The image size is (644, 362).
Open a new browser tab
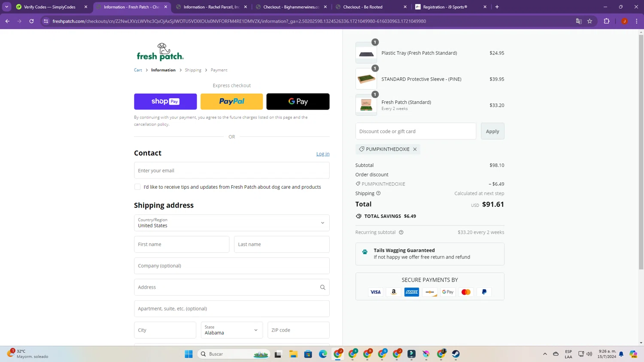tap(497, 7)
